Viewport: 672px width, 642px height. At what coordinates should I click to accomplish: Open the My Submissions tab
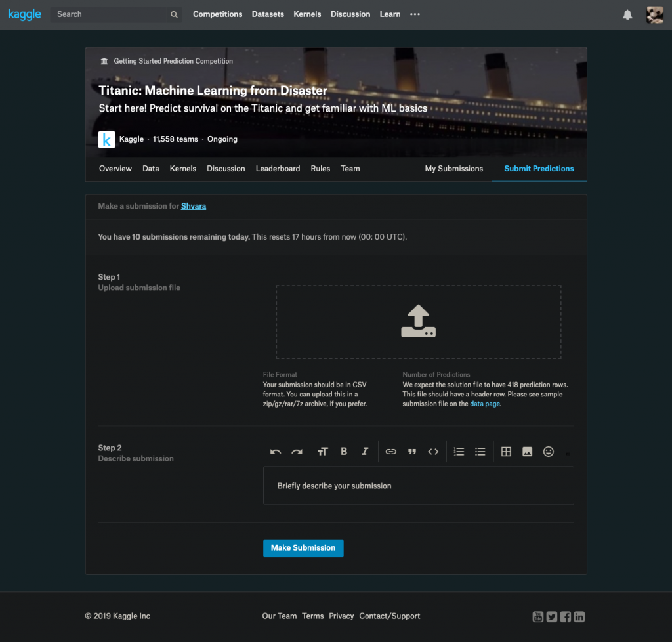coord(454,169)
